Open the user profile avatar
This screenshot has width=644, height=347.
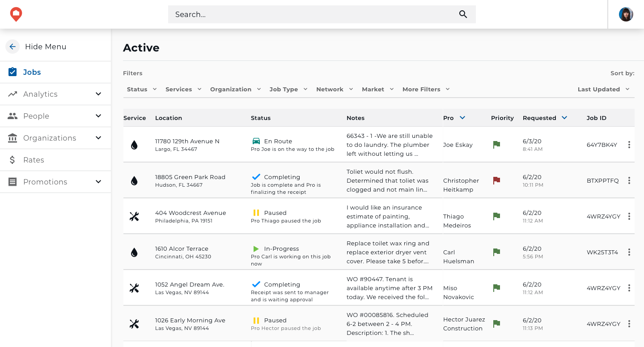tap(626, 14)
